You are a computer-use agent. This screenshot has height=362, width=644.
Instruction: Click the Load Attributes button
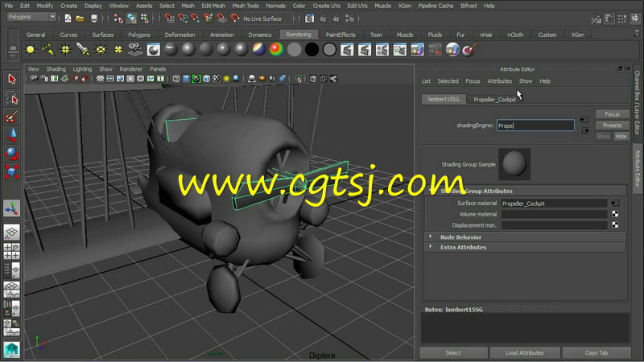(x=525, y=352)
